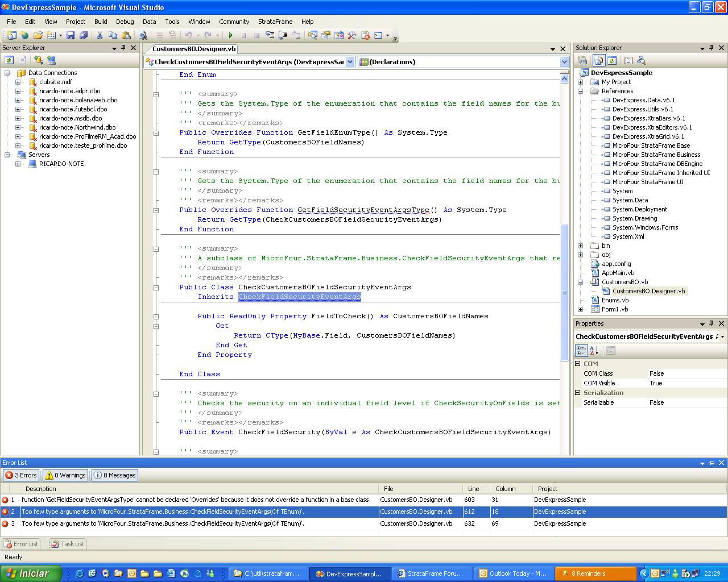The width and height of the screenshot is (728, 582).
Task: Refresh the Server Explorer tree
Action: [x=9, y=60]
